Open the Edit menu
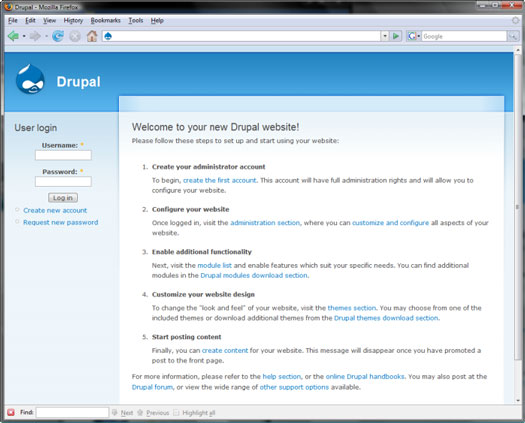525x423 pixels. click(30, 20)
